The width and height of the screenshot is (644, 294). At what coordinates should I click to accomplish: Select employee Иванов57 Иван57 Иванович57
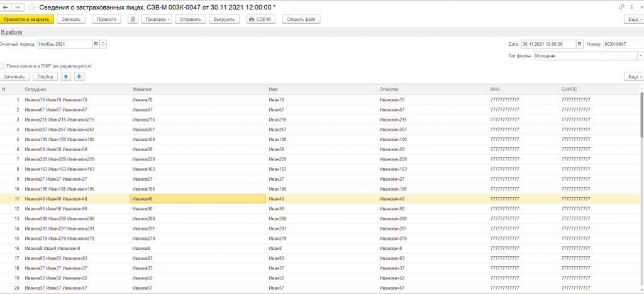pos(56,288)
